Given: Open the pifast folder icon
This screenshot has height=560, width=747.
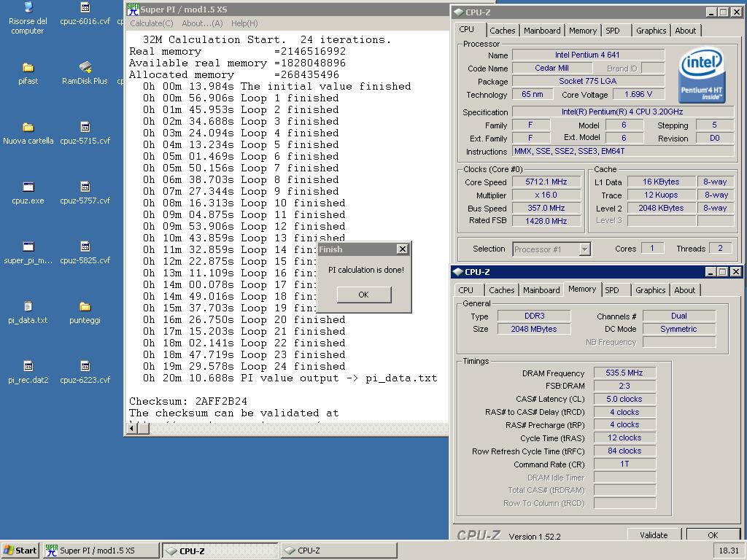Looking at the screenshot, I should pyautogui.click(x=28, y=74).
